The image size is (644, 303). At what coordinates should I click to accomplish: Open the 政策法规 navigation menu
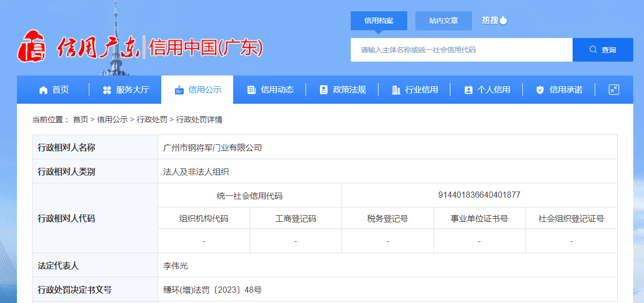pyautogui.click(x=342, y=90)
